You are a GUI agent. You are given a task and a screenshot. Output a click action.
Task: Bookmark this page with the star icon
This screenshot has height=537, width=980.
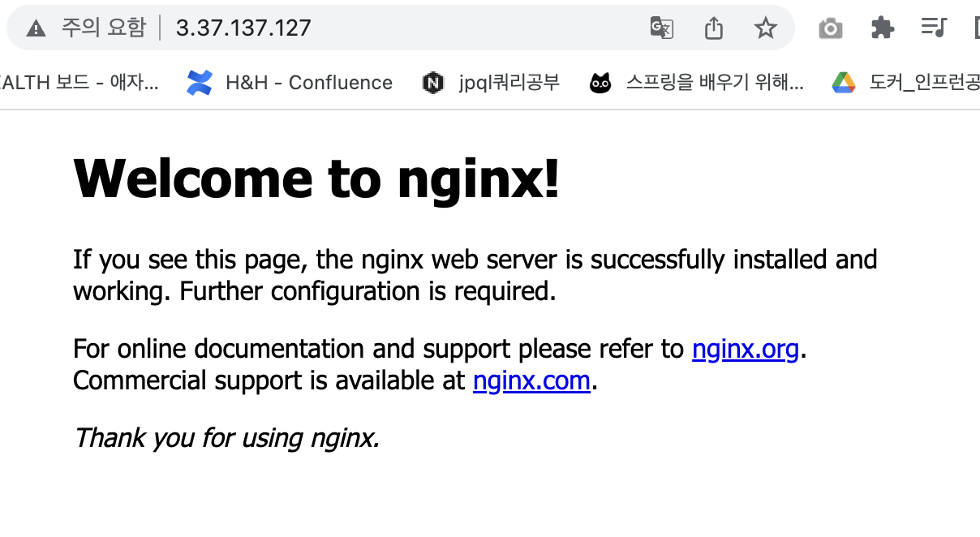tap(765, 28)
